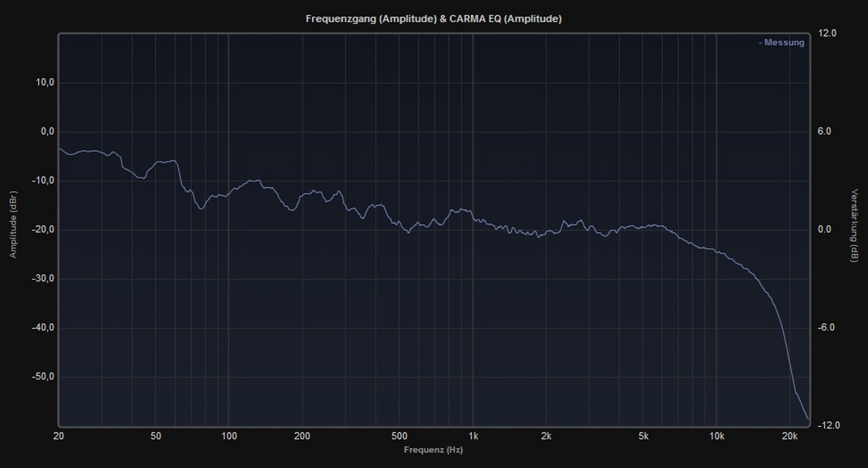This screenshot has height=468, width=868.
Task: Click the 500 Hz tick label
Action: click(399, 437)
